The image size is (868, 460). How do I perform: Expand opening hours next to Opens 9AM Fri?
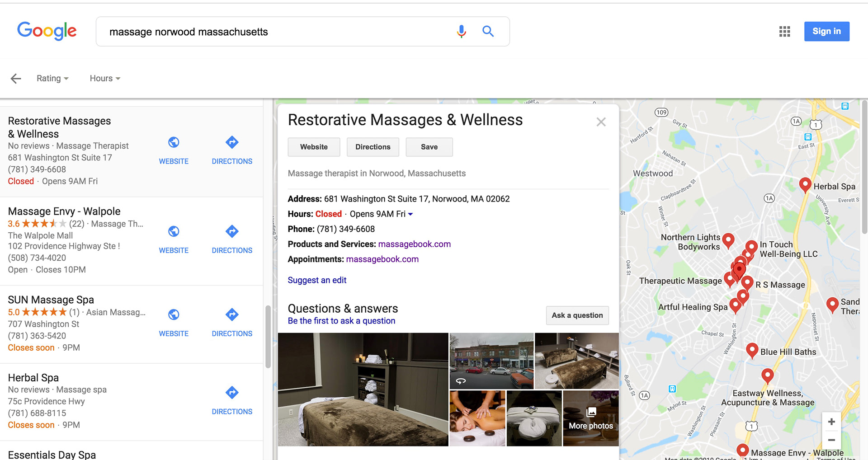tap(410, 214)
